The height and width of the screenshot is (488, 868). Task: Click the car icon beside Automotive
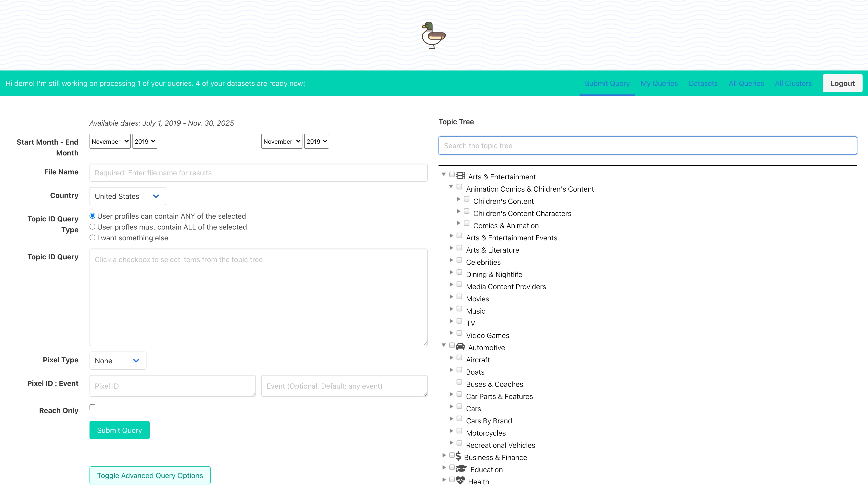pos(460,347)
